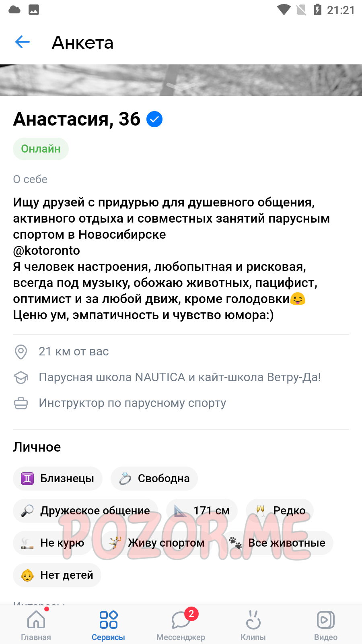362x644 pixels.
Task: Tap the 171 см height chip
Action: (x=202, y=511)
